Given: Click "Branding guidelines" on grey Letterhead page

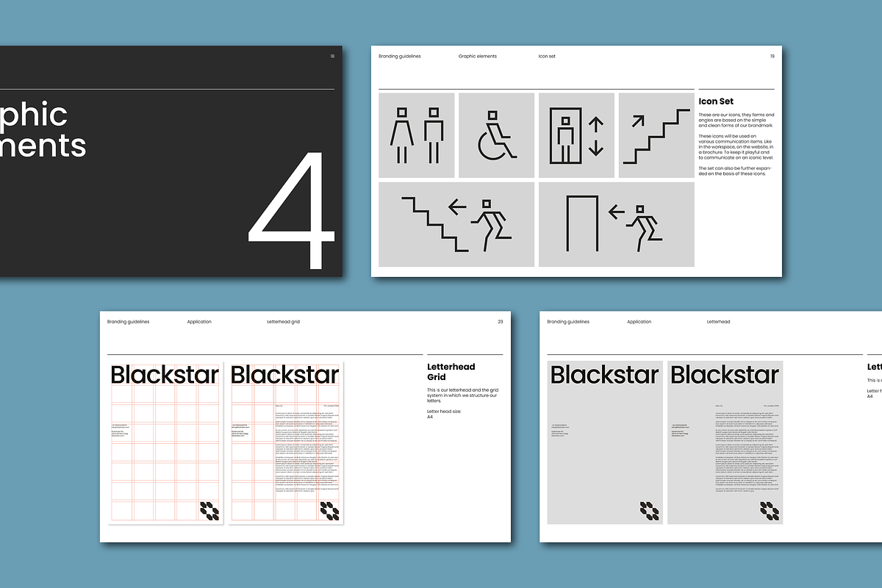Looking at the screenshot, I should 568,322.
